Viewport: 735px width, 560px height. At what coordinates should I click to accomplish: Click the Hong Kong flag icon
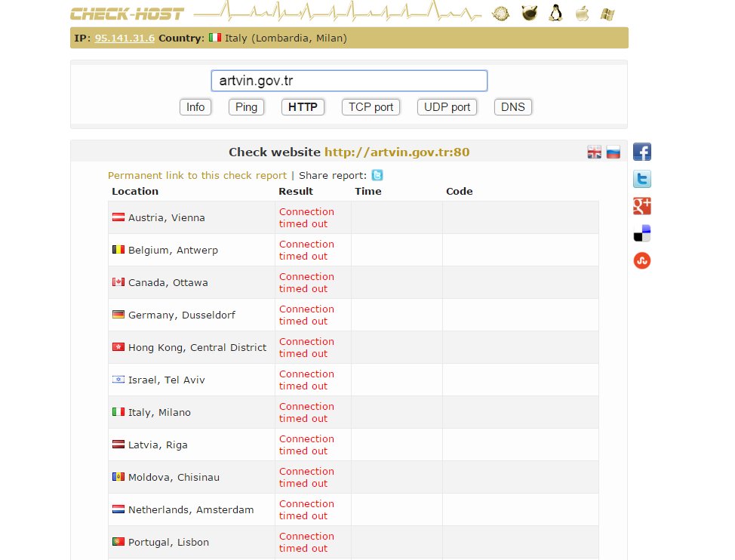(x=118, y=346)
